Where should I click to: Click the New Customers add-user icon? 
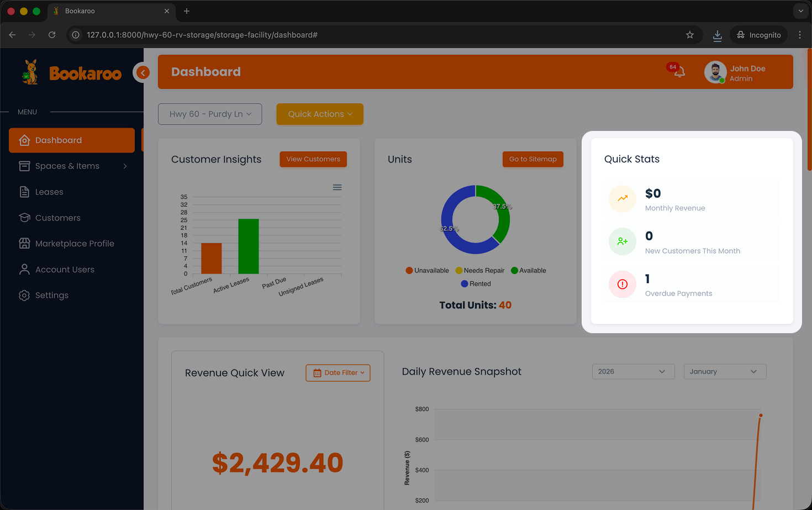pos(623,241)
